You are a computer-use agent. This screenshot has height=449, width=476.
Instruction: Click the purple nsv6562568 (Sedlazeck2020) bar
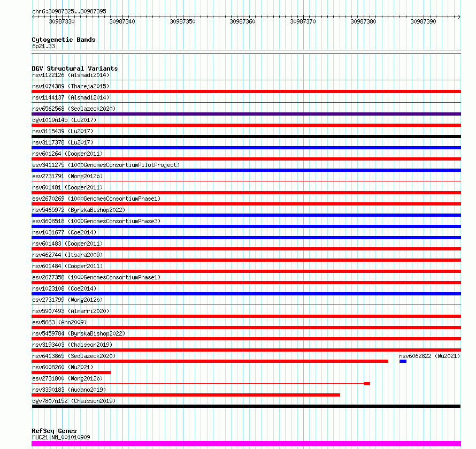(246, 114)
